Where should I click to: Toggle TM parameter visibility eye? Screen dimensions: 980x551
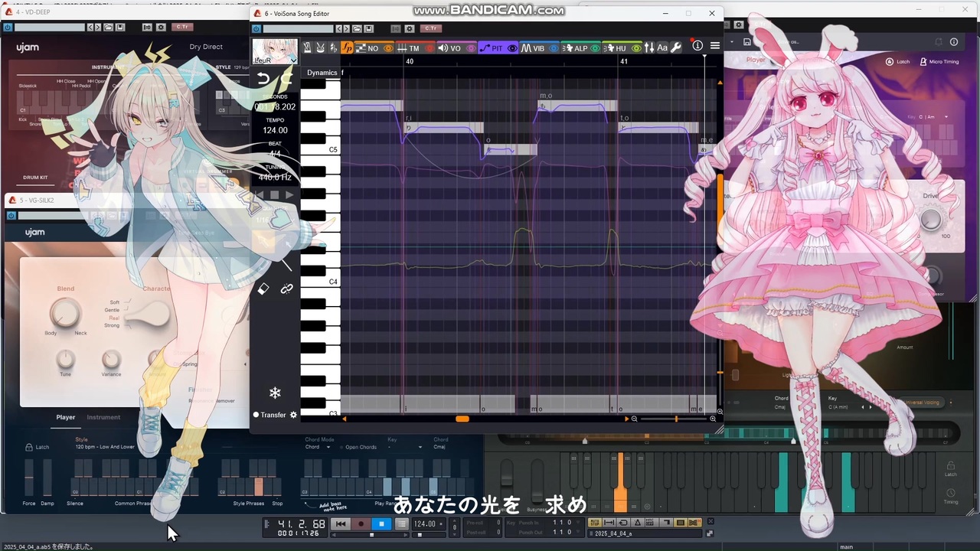(430, 48)
